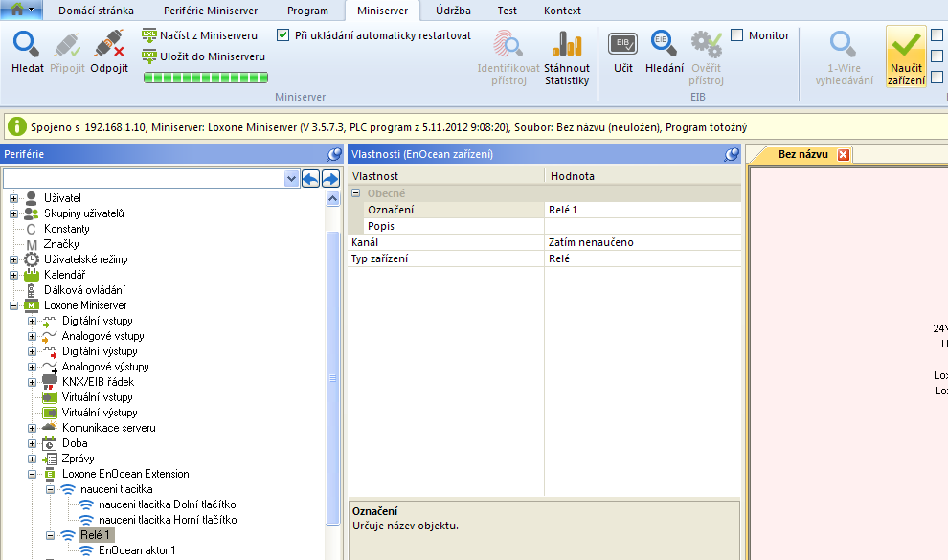Select EnOcean aktor 1 in tree
The image size is (948, 560).
(x=137, y=550)
